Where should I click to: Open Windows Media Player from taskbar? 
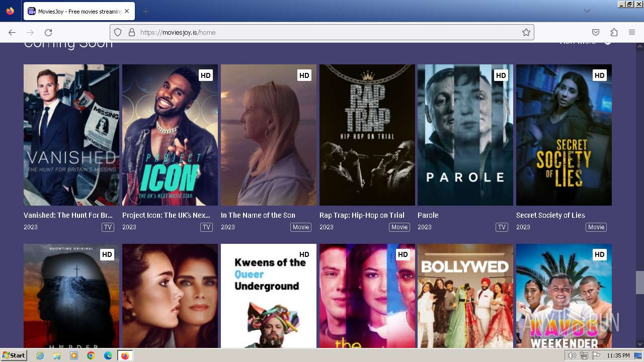[74, 355]
